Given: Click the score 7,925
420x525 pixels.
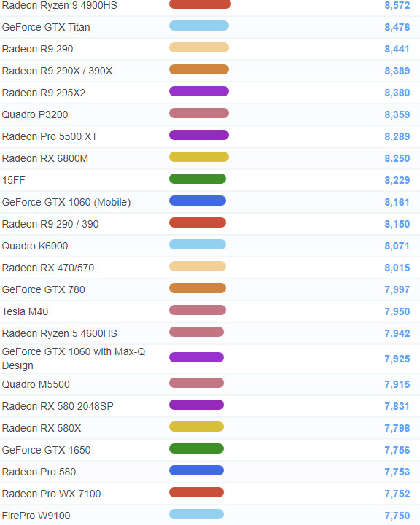Looking at the screenshot, I should [x=397, y=359].
